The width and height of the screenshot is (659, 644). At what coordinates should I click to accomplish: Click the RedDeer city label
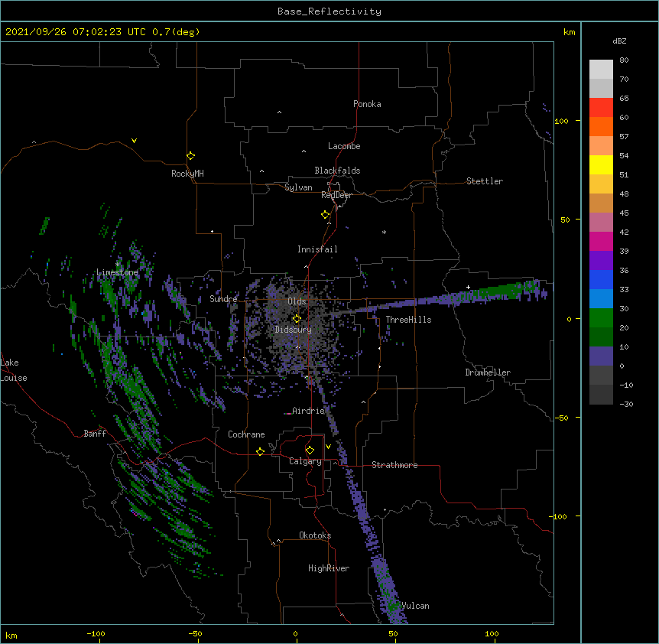tap(336, 195)
